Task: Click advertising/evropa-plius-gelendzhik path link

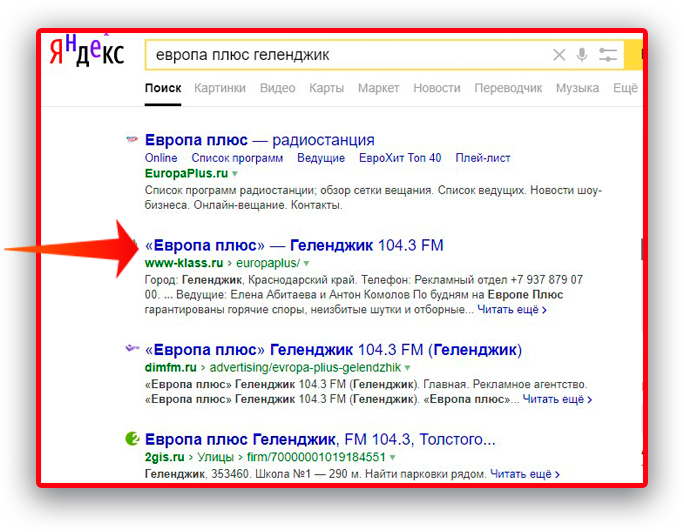Action: (305, 368)
